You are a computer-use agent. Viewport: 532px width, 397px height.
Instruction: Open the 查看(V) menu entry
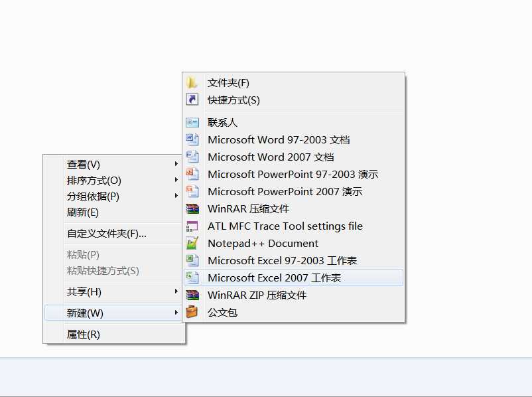(114, 165)
